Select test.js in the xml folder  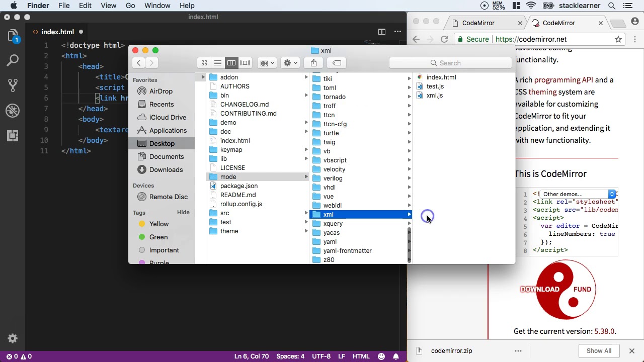coord(435,86)
